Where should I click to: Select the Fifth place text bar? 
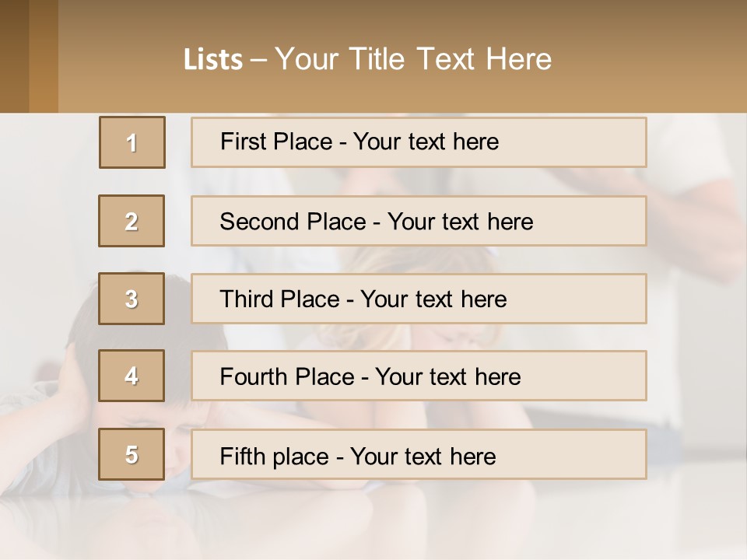point(419,454)
